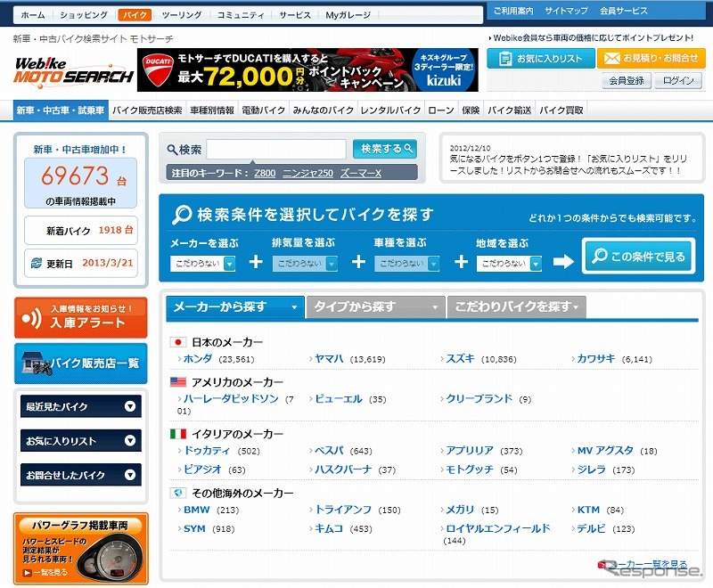Click the refresh icon beside 更新日
713x588 pixels.
pyautogui.click(x=37, y=263)
